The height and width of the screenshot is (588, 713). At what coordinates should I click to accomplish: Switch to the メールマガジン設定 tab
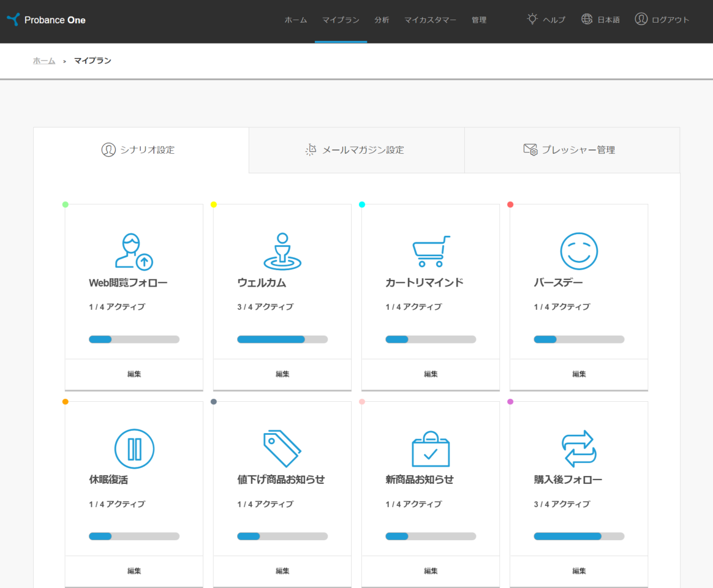pyautogui.click(x=356, y=149)
